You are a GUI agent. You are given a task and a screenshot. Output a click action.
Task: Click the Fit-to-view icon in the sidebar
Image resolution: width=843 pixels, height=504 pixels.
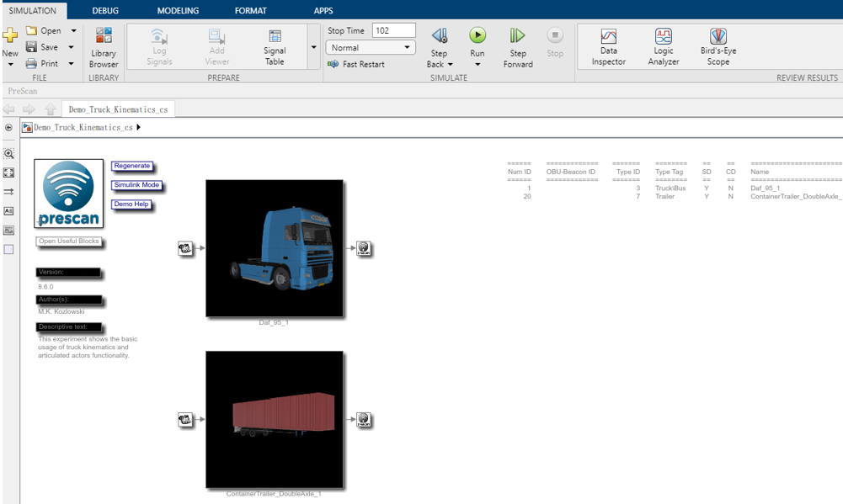pos(8,172)
